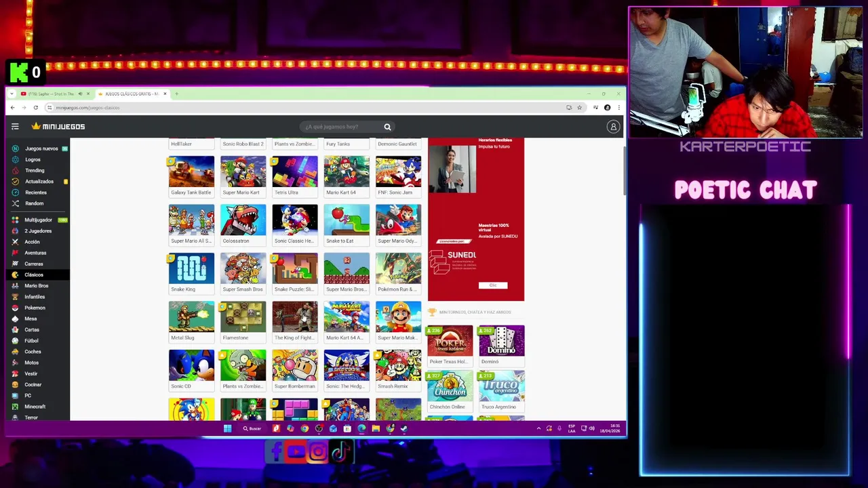The width and height of the screenshot is (868, 488).
Task: Open the hamburger menu next to Minijuegos logo
Action: pyautogui.click(x=15, y=127)
